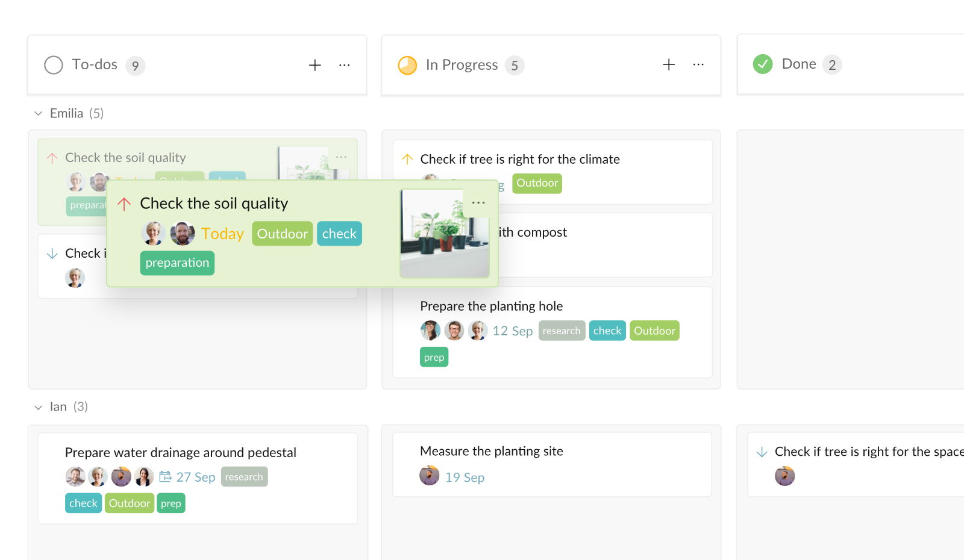The height and width of the screenshot is (560, 964).
Task: Click the research tag on Prepare the planting hole
Action: [x=562, y=331]
